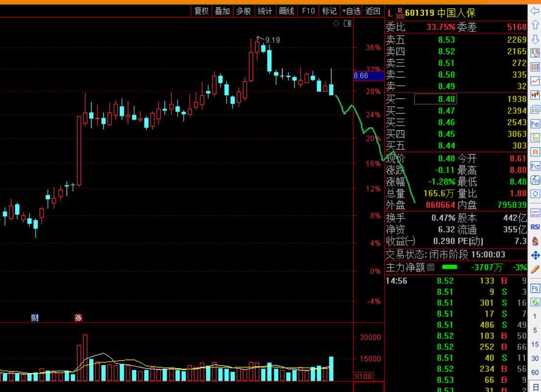This screenshot has width=541, height=392.
Task: Click the 标记 mark button
Action: click(x=329, y=11)
